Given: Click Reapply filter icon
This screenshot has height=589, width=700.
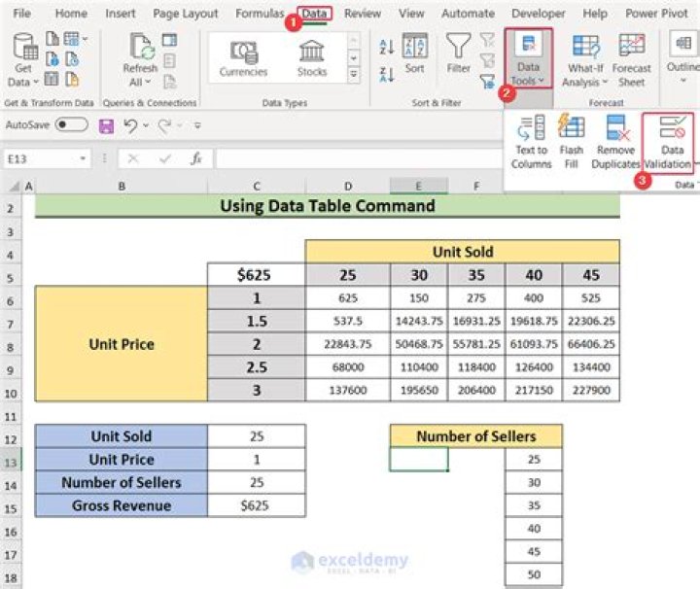Looking at the screenshot, I should tap(487, 60).
